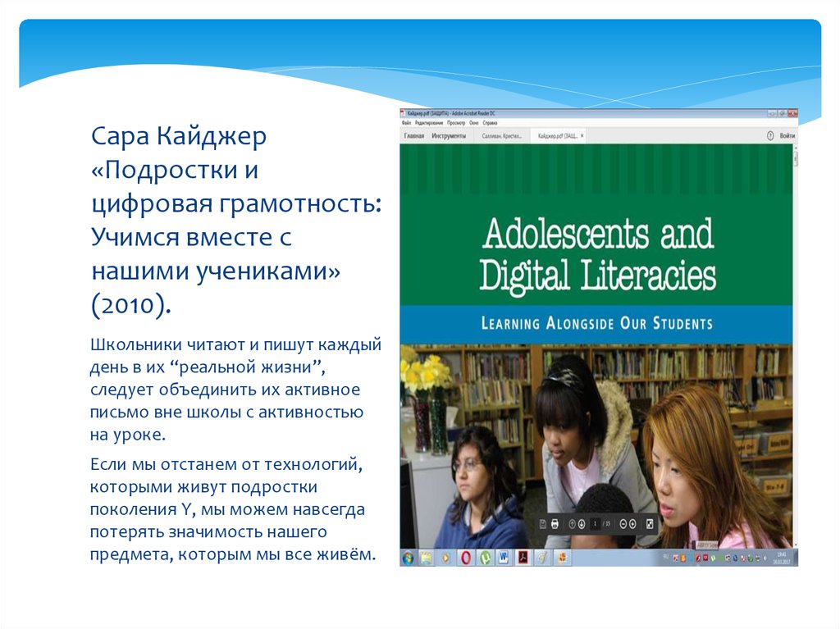This screenshot has width=840, height=629.
Task: Close the Кайджер.pdf document tab
Action: 582,135
